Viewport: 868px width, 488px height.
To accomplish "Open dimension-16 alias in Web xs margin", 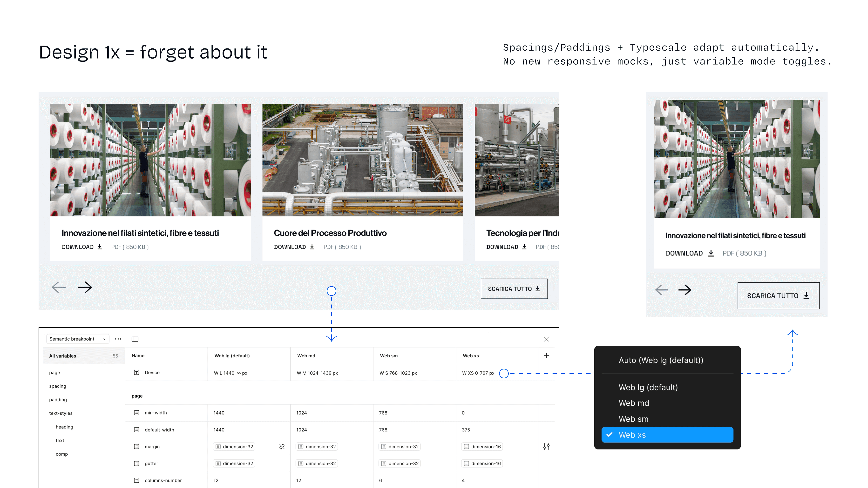I will click(482, 447).
